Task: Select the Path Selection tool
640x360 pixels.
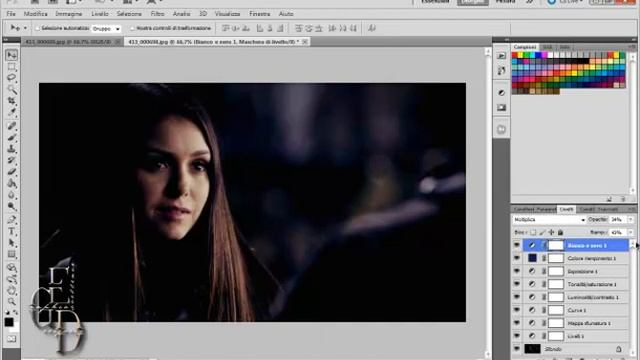Action: 12,243
